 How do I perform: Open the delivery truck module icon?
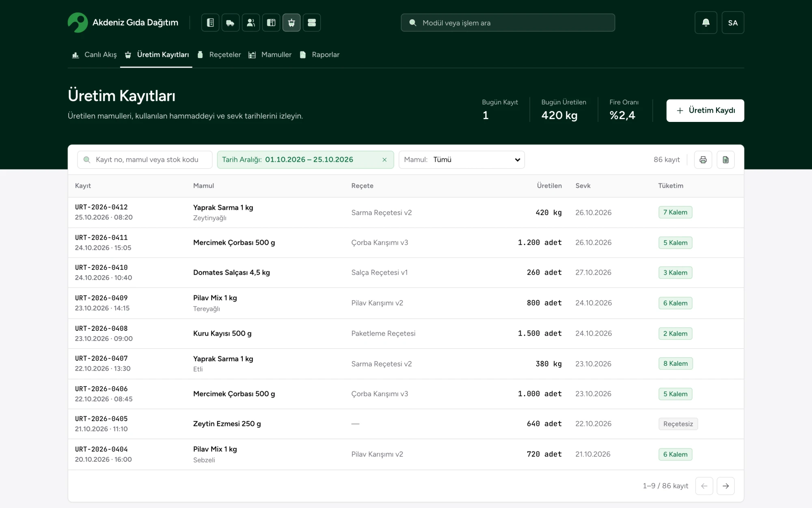231,23
